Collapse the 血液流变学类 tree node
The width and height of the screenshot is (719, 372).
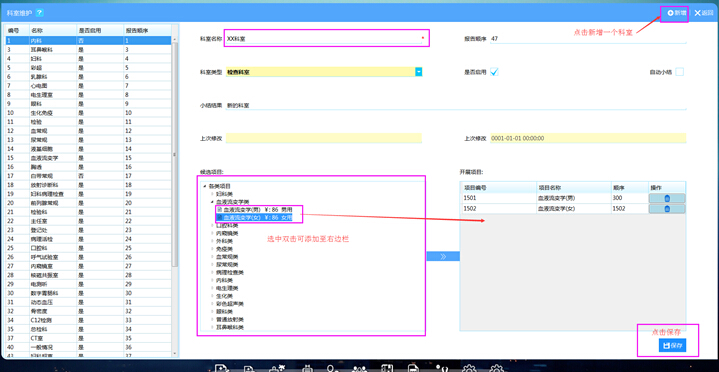coord(212,201)
